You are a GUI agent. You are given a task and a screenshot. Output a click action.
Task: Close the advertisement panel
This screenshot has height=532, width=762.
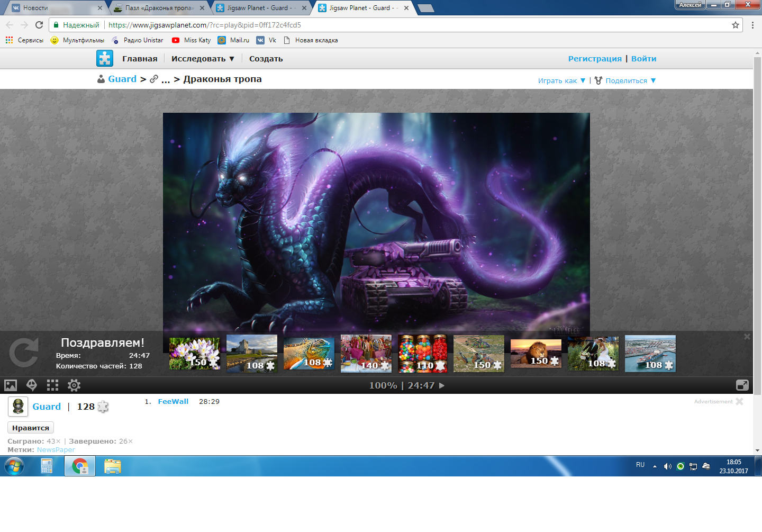(x=739, y=401)
